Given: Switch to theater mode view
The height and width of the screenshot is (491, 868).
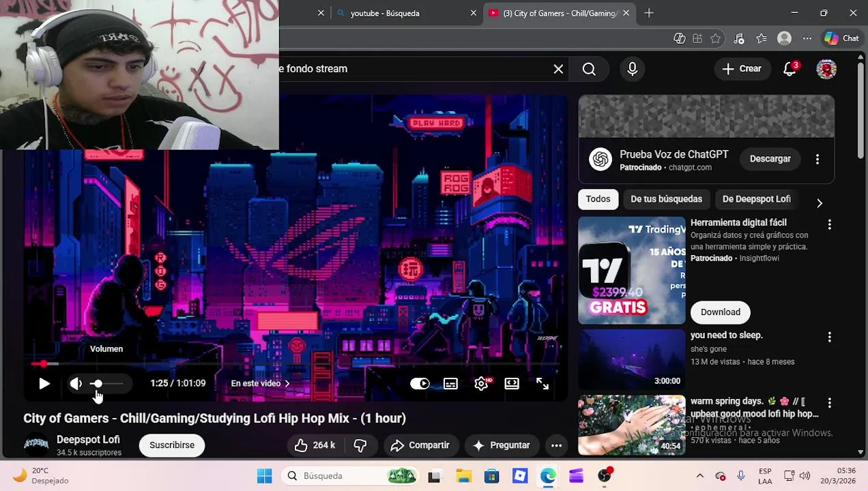Looking at the screenshot, I should tap(512, 384).
